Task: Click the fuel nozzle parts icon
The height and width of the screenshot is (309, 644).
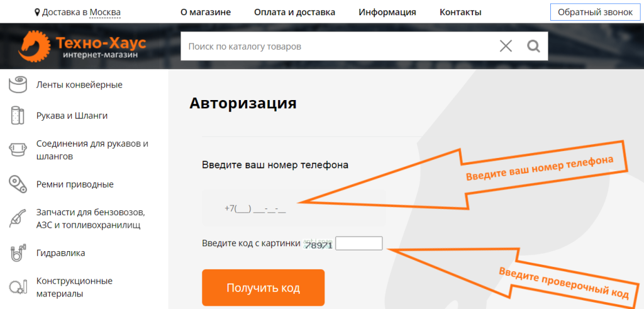Action: (18, 218)
